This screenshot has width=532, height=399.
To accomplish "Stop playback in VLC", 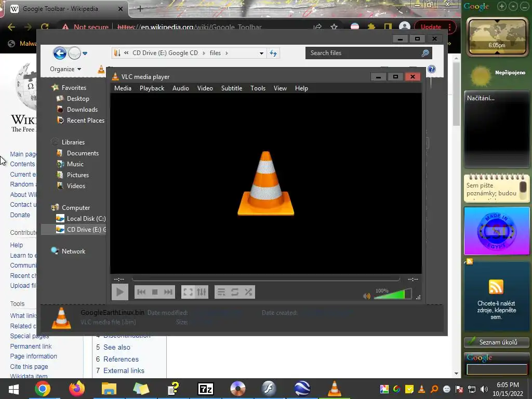I will pos(155,292).
